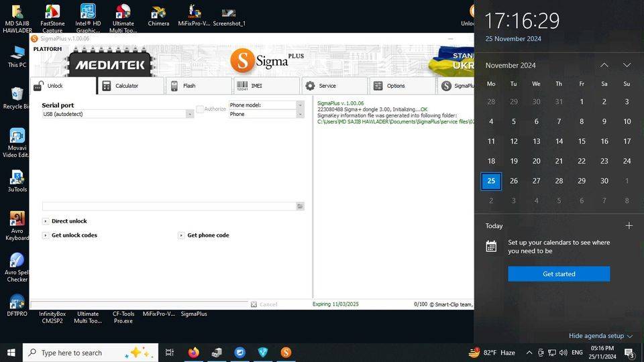Viewport: 644px width, 362px height.
Task: Open the Recycle Bin desktop icon
Action: pyautogui.click(x=17, y=98)
